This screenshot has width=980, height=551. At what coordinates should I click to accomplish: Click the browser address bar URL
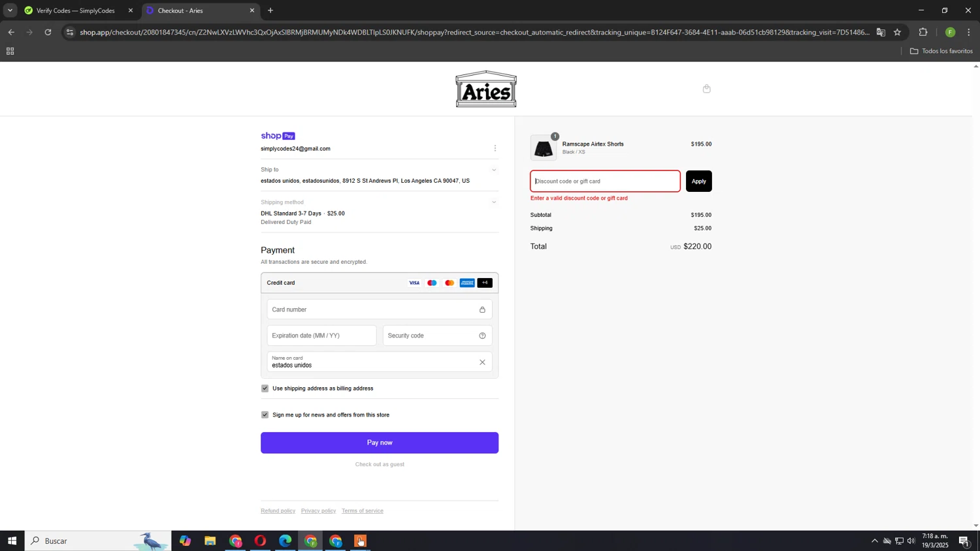coord(474,32)
